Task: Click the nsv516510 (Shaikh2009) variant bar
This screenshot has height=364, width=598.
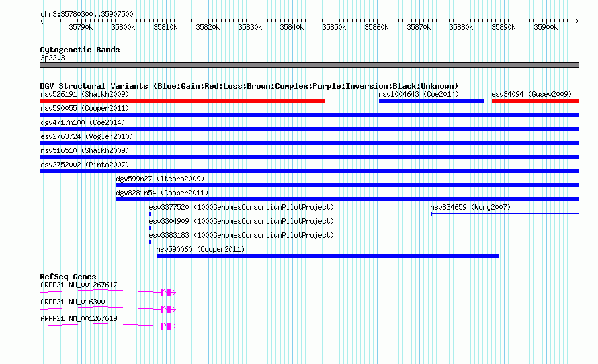Action: [x=309, y=157]
